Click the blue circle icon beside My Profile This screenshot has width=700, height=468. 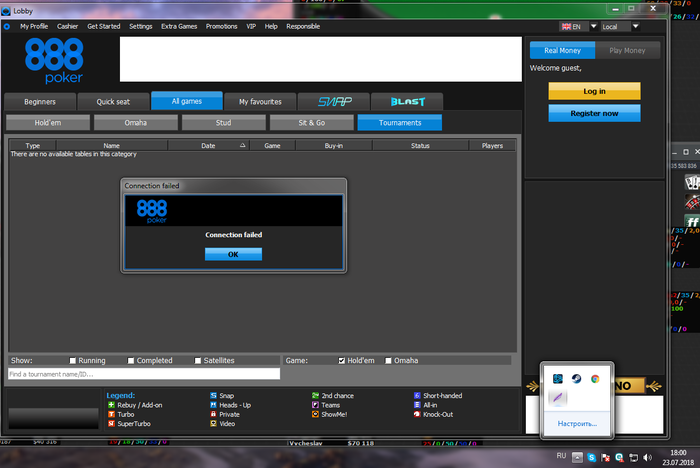(7, 26)
